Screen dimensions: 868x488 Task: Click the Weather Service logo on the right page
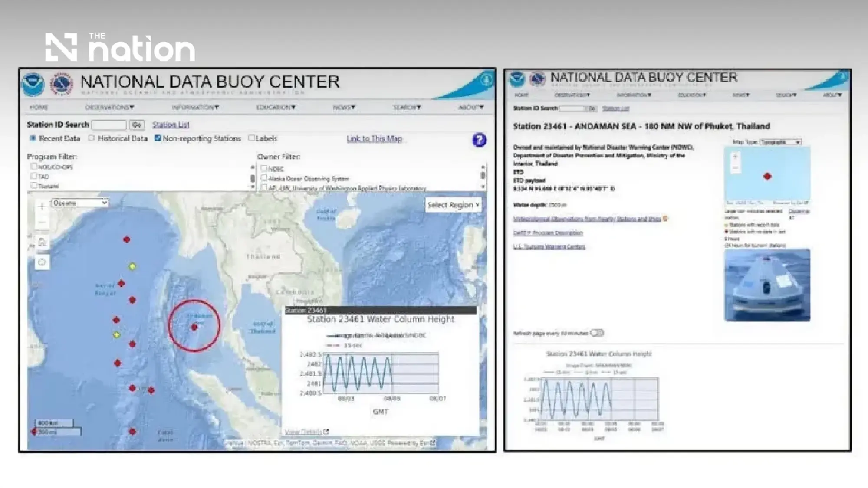[x=537, y=79]
